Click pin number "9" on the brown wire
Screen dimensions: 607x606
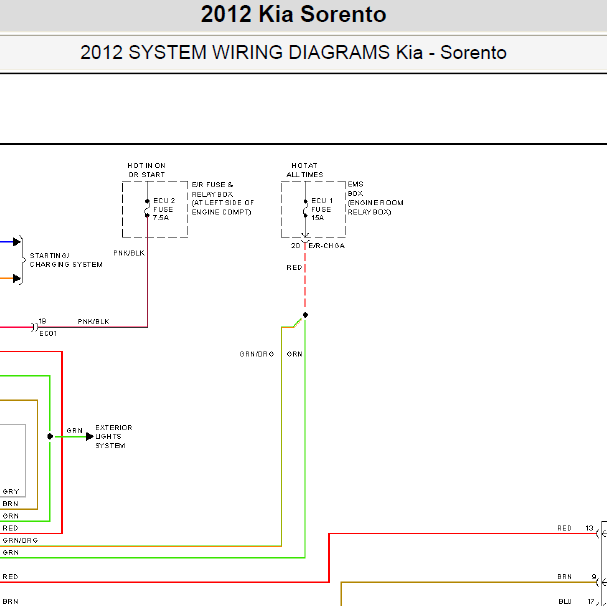tap(594, 577)
